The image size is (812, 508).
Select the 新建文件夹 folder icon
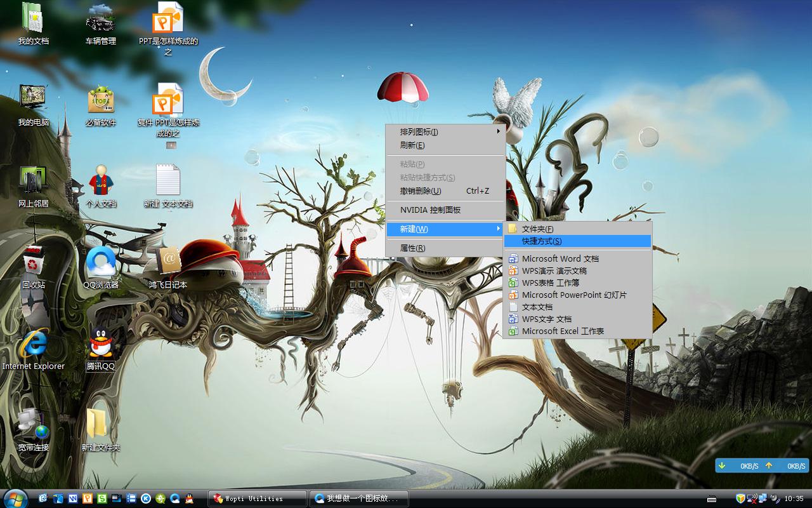click(x=100, y=430)
